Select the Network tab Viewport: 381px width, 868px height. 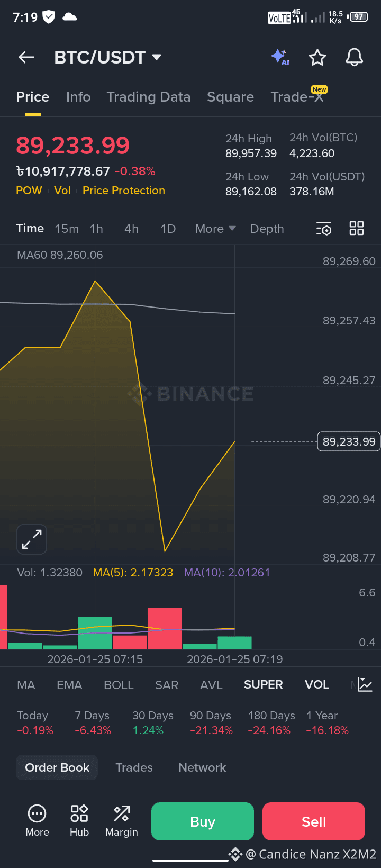point(202,767)
